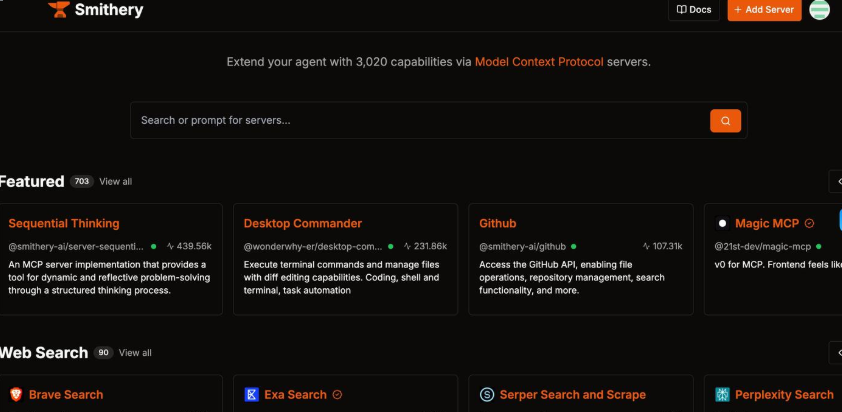Click the Perplexity teal logo icon
This screenshot has height=412, width=842.
(722, 395)
